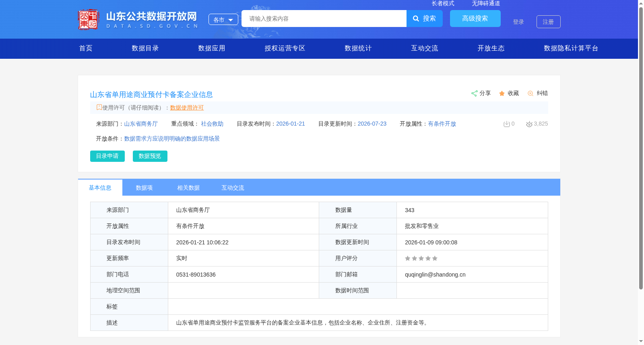Screen dimensions: 644x345
Task: Click 社会救助 key domain link
Action: (x=212, y=124)
